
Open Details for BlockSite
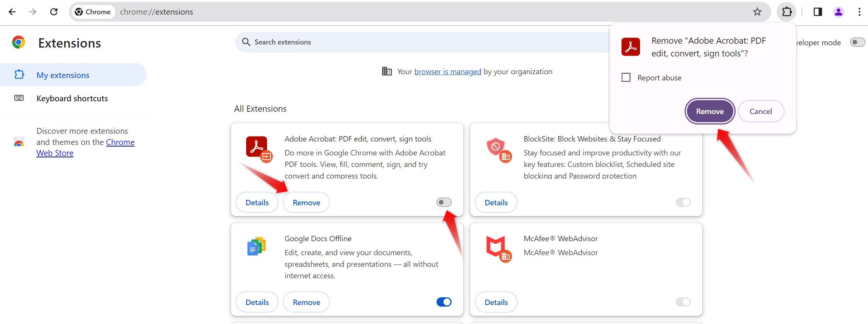496,202
